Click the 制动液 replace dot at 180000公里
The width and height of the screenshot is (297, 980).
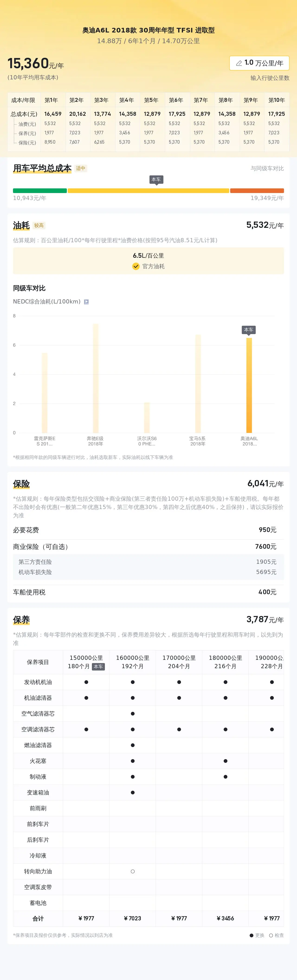[226, 777]
